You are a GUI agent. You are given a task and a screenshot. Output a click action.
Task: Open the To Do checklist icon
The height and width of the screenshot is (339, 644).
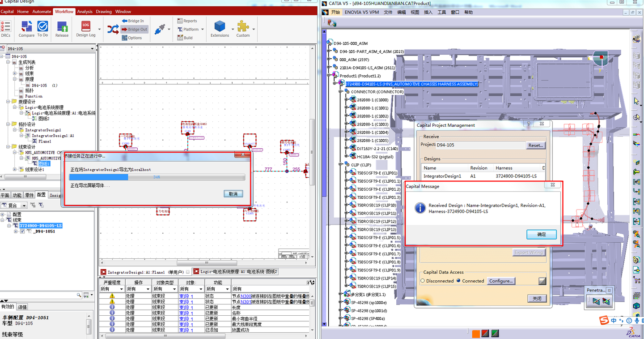(42, 29)
